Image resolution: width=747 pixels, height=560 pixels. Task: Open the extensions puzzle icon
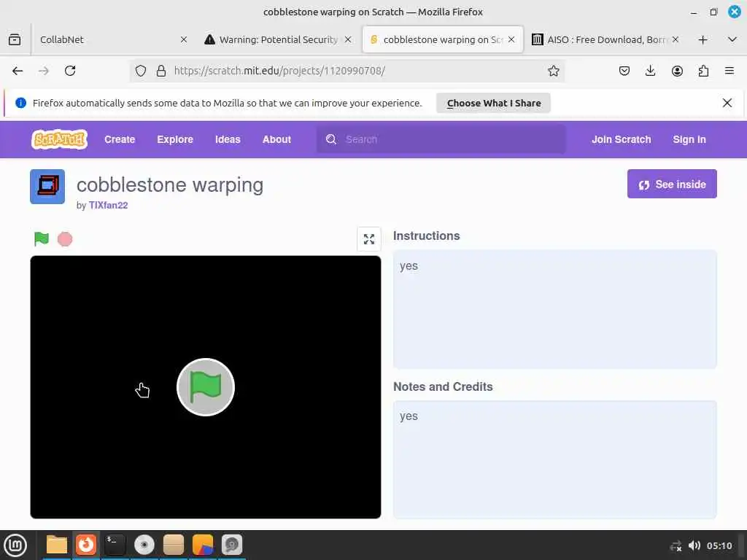[703, 71]
